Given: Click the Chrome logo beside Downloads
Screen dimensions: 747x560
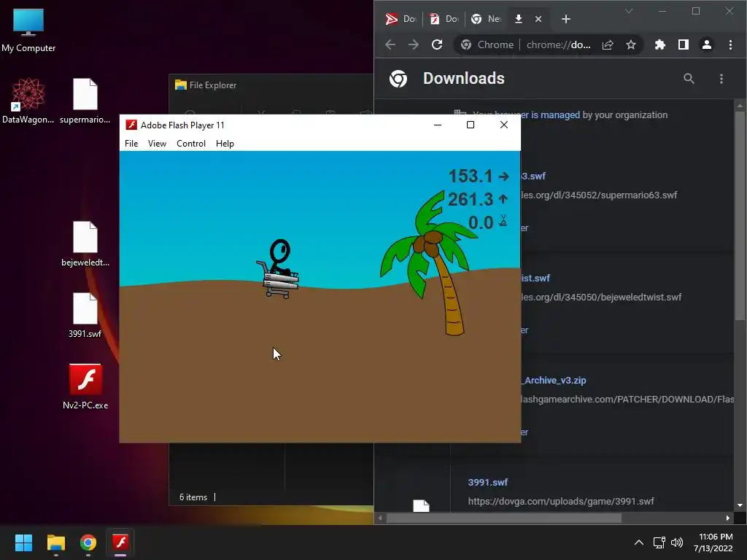Looking at the screenshot, I should tap(398, 79).
